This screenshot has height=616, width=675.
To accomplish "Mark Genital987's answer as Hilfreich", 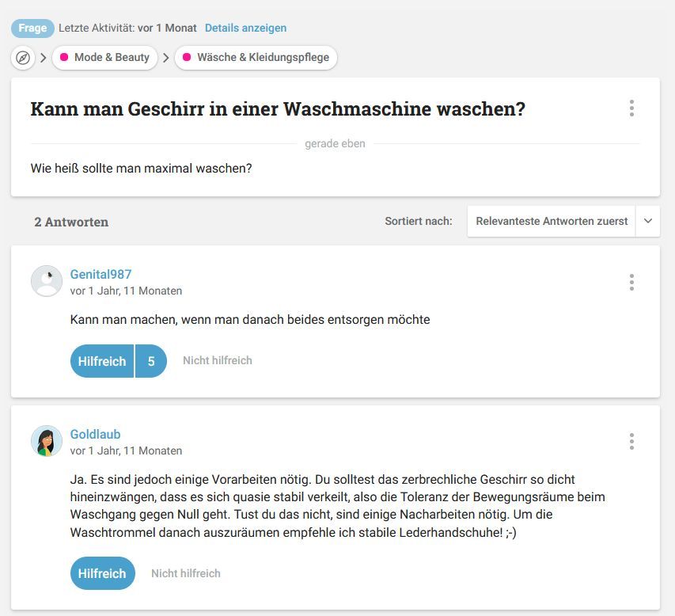I will click(x=102, y=361).
